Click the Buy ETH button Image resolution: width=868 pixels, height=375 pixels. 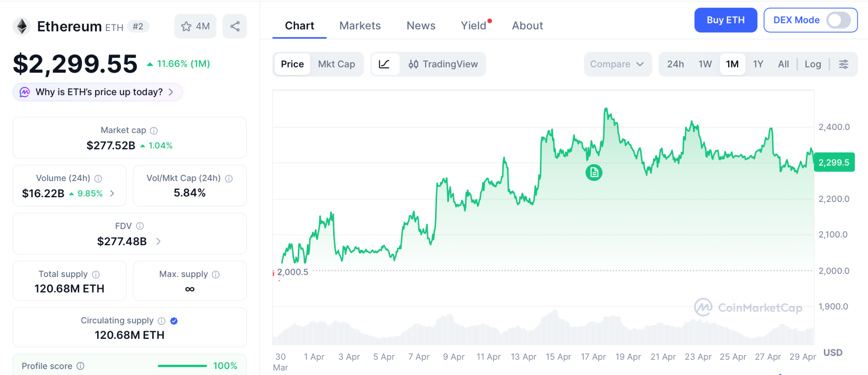tap(725, 20)
